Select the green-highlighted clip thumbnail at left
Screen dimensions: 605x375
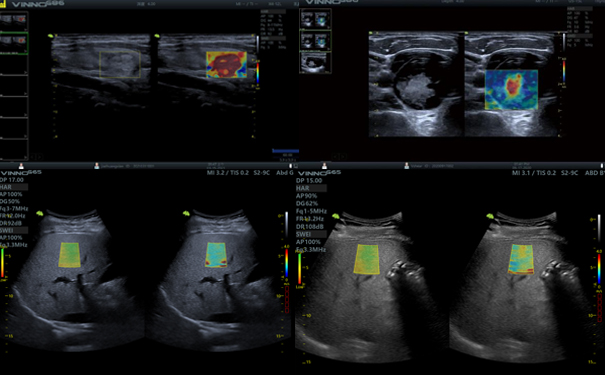coord(14,43)
